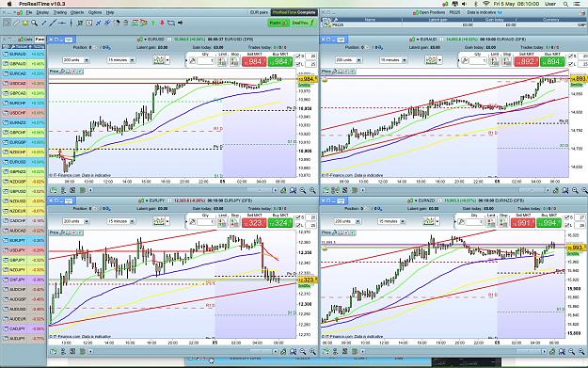
Task: Click the Qty input field in EURJPY panel
Action: [x=205, y=222]
